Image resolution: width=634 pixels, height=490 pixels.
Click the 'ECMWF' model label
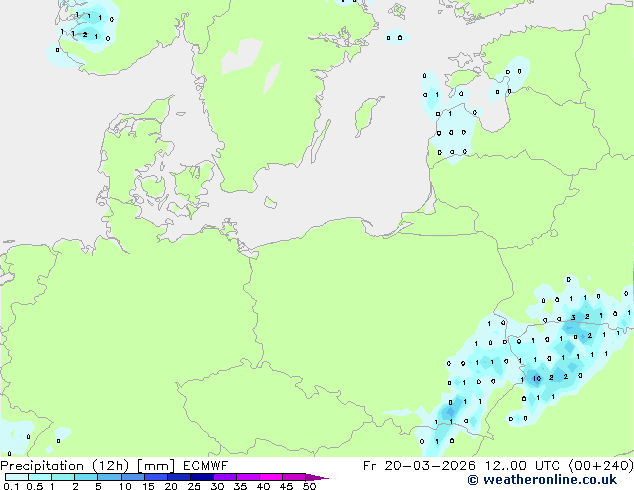pyautogui.click(x=205, y=466)
